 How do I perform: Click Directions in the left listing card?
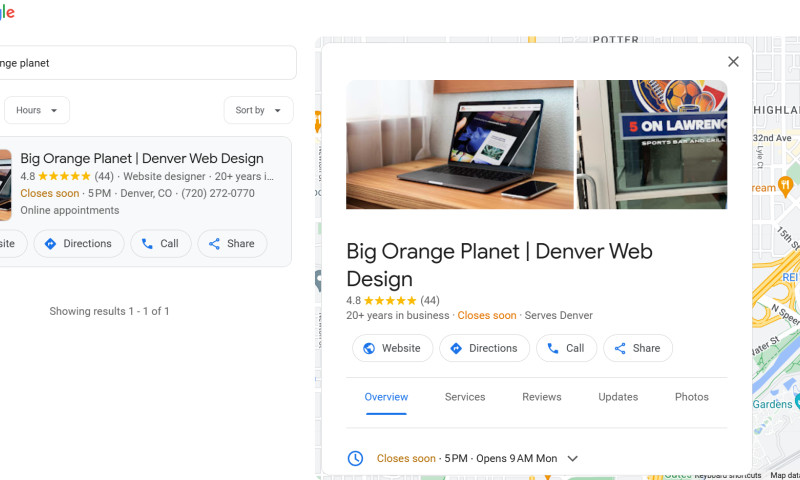pos(79,244)
